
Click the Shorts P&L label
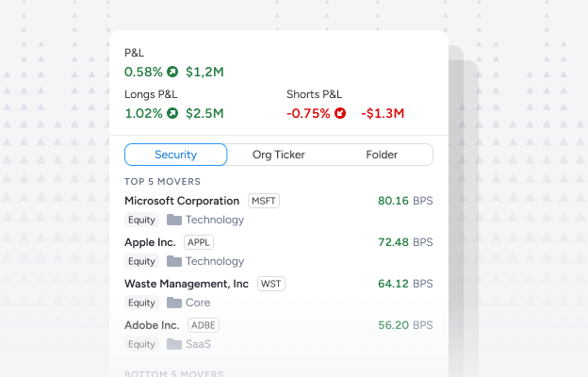click(x=314, y=94)
